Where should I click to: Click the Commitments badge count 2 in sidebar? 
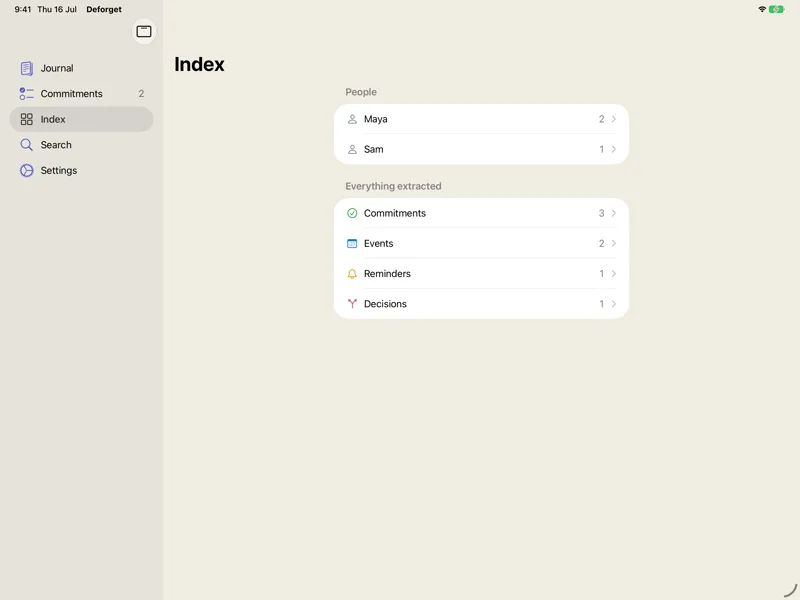(141, 94)
